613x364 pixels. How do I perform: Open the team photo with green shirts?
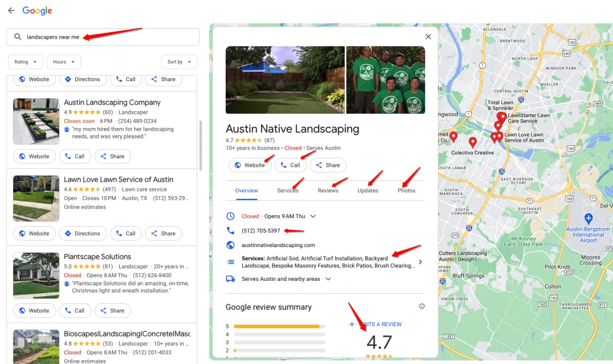[386, 80]
